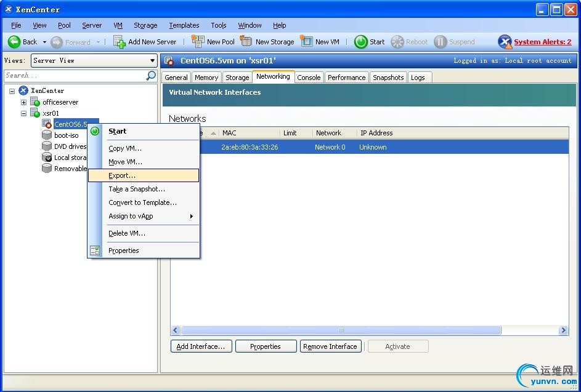Choose Export... from the context menu

[x=122, y=175]
